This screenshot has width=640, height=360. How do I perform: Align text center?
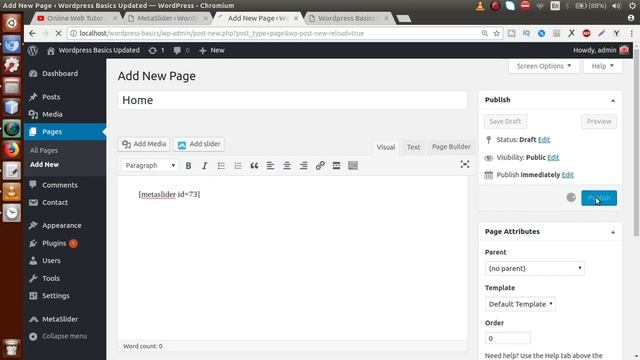coord(287,166)
